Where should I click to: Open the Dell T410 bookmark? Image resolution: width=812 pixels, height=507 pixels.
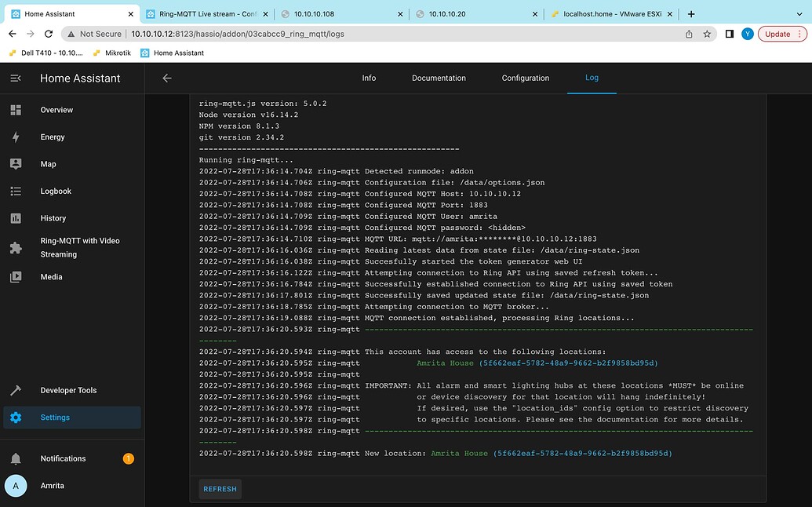point(46,53)
